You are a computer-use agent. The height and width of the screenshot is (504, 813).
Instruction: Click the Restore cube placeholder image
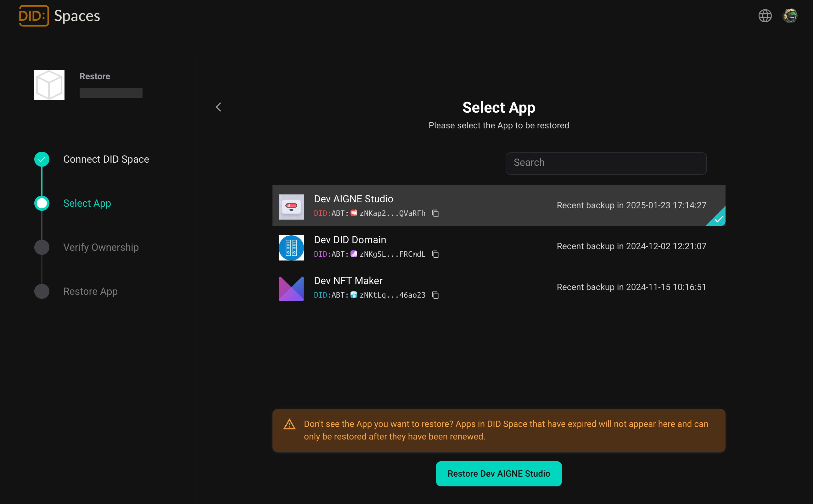49,85
